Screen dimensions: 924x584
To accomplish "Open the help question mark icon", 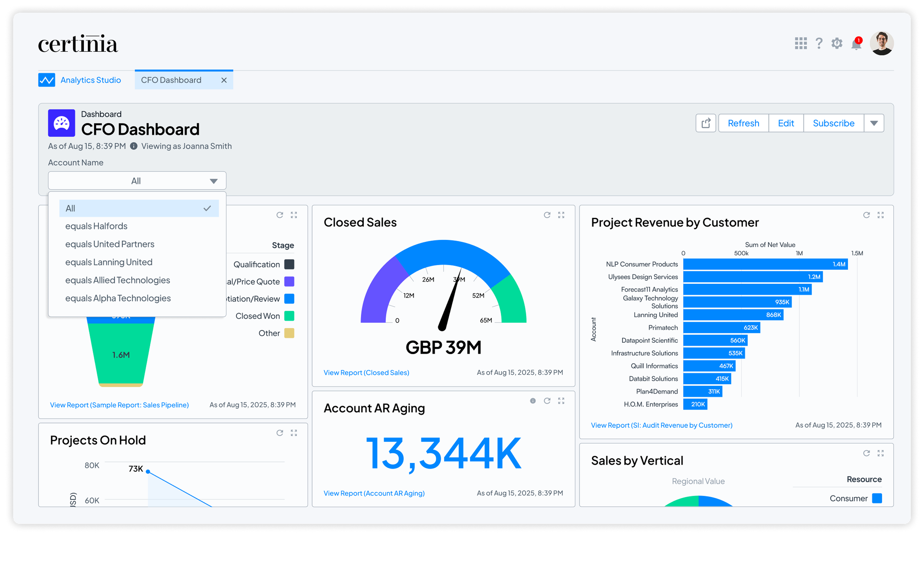I will [x=819, y=43].
